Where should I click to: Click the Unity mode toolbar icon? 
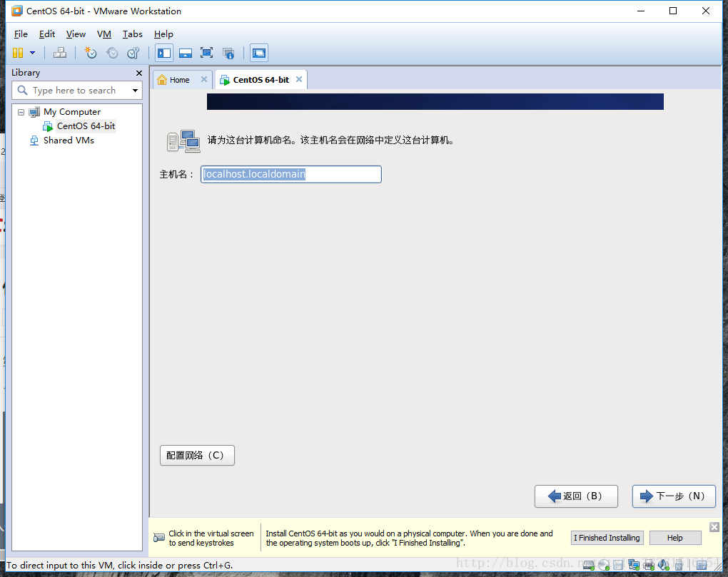point(228,53)
